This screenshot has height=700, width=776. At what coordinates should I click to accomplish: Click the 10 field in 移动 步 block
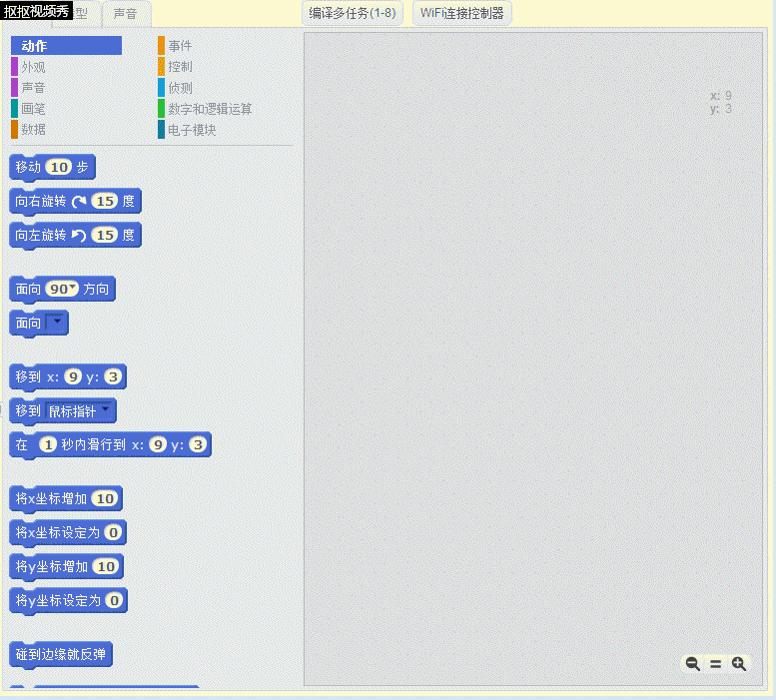[59, 167]
